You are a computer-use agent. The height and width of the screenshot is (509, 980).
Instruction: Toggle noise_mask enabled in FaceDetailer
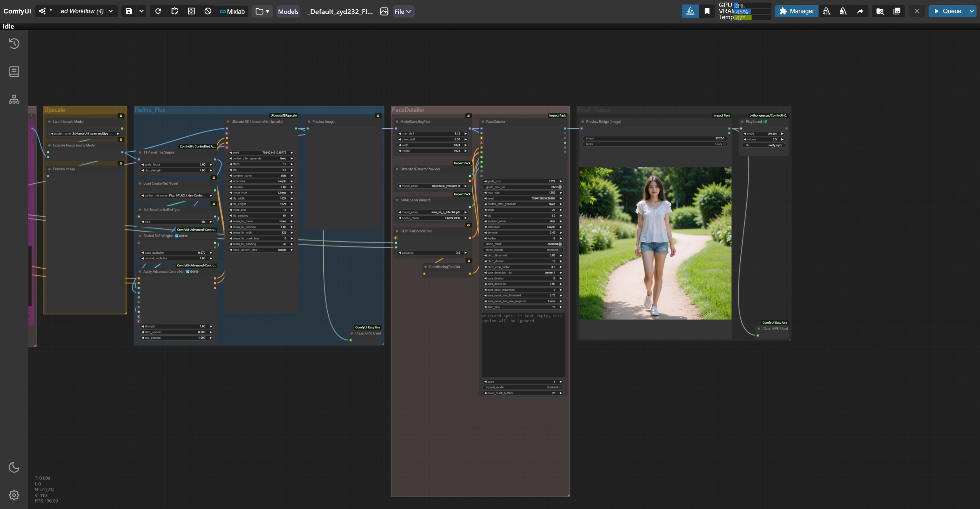(x=560, y=244)
